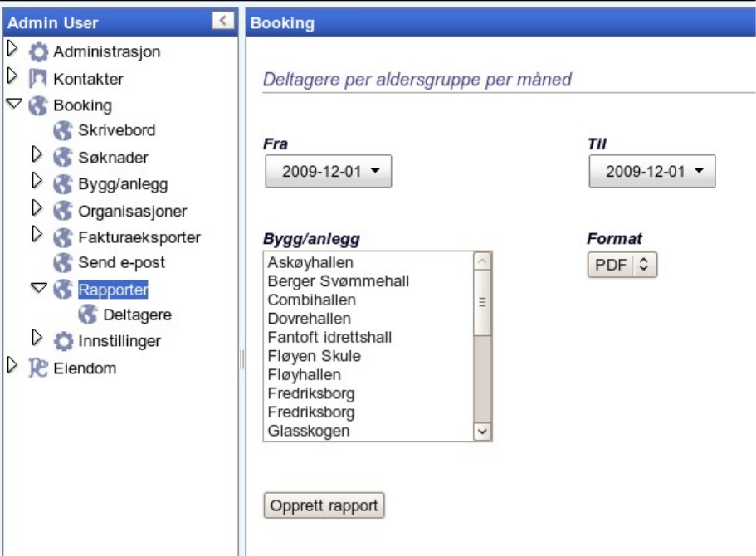Click the Opprett rapport button
Screen dimensions: 756x556
pyautogui.click(x=324, y=505)
